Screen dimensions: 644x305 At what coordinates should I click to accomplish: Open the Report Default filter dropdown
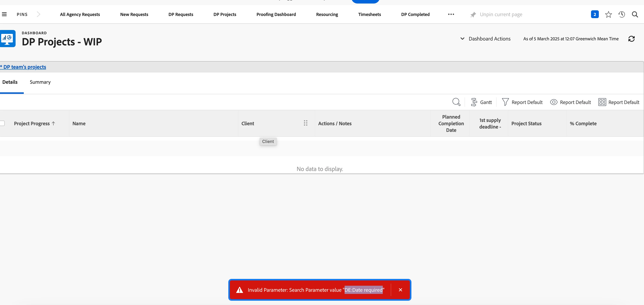[522, 102]
